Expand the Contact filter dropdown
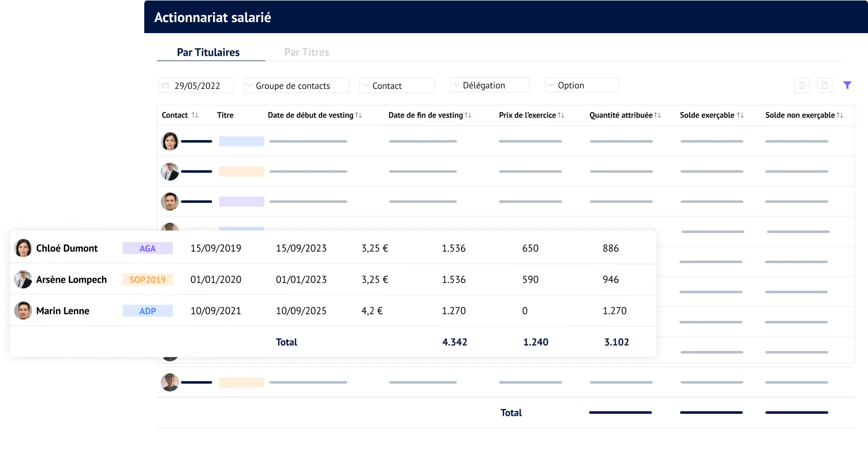Viewport: 868px width, 466px height. pyautogui.click(x=397, y=85)
